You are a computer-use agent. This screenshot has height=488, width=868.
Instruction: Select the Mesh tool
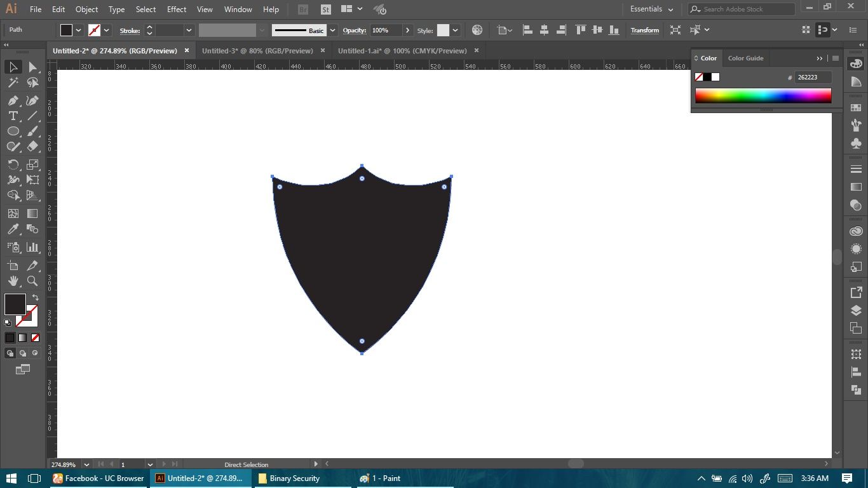point(13,213)
